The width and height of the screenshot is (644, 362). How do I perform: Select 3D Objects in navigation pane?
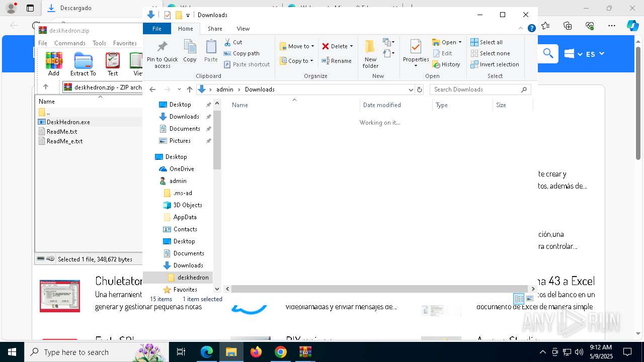pyautogui.click(x=188, y=205)
